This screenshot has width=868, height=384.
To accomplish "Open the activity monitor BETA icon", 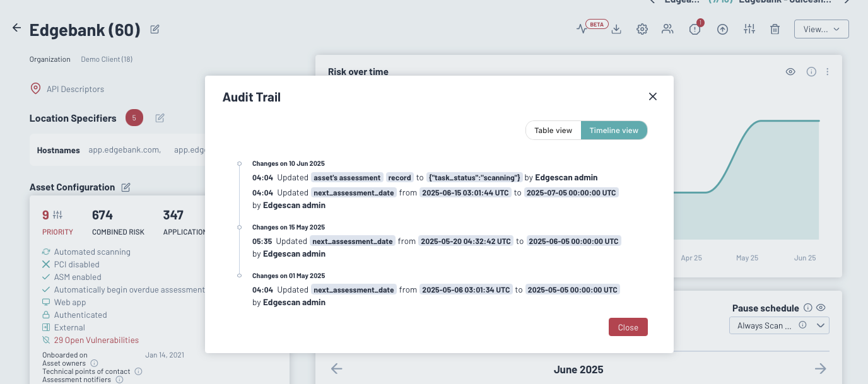I will coord(582,29).
